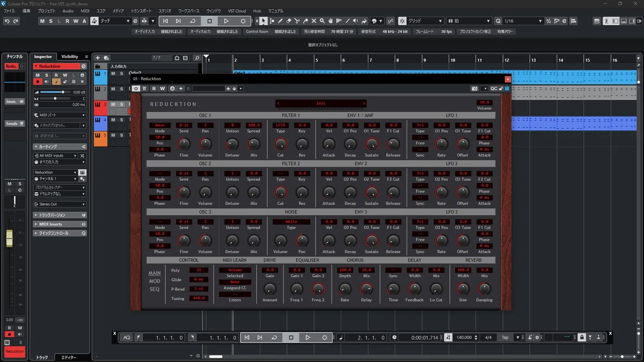
Task: Expand the MIDI Inserts section
Action: 60,224
